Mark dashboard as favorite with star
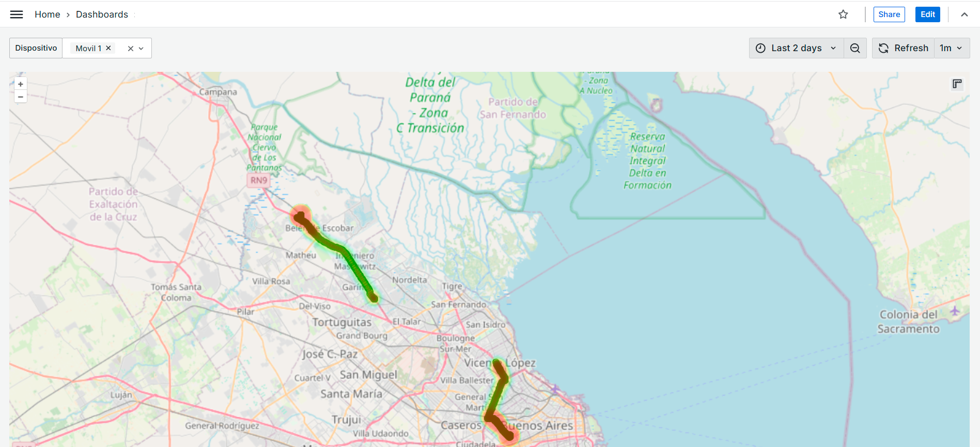Viewport: 980px width, 447px height. pos(843,14)
